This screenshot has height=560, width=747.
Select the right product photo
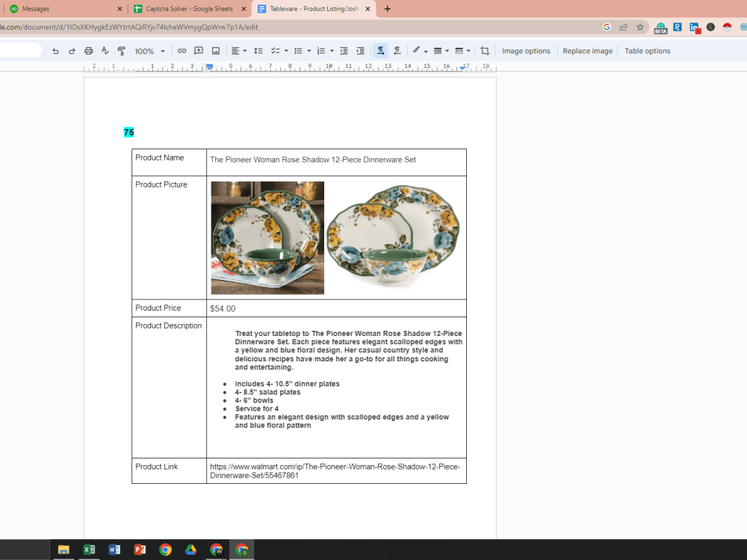(394, 236)
